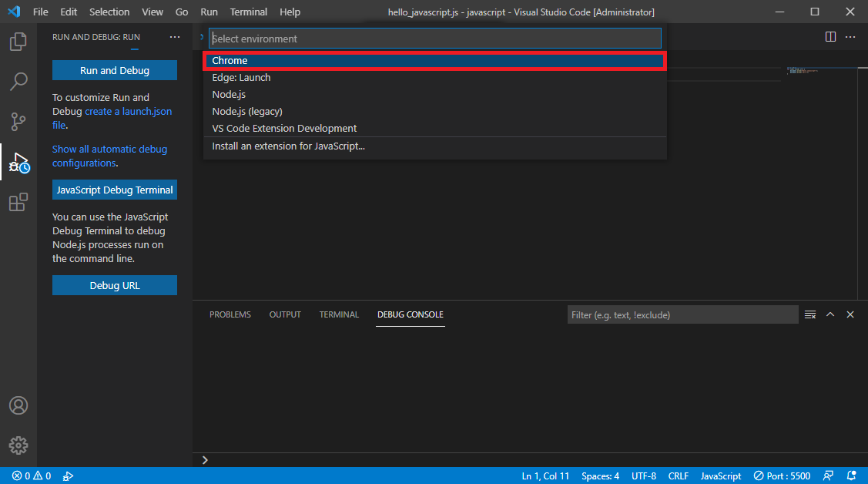This screenshot has height=484, width=868.
Task: Select Node.js environment
Action: tap(434, 94)
